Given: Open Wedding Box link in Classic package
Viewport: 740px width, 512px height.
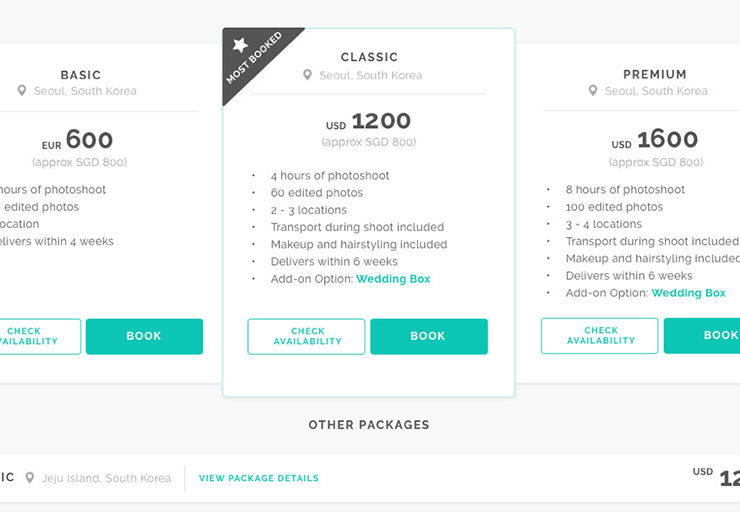Looking at the screenshot, I should click(x=393, y=279).
